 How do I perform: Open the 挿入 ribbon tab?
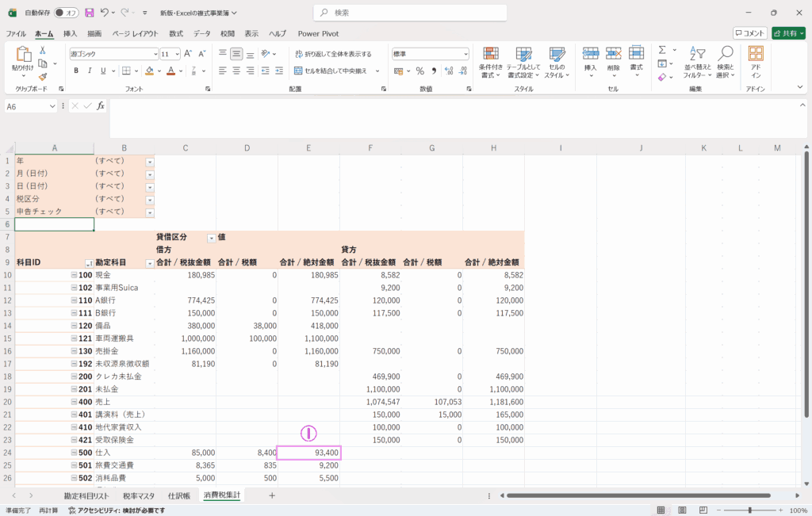point(70,34)
